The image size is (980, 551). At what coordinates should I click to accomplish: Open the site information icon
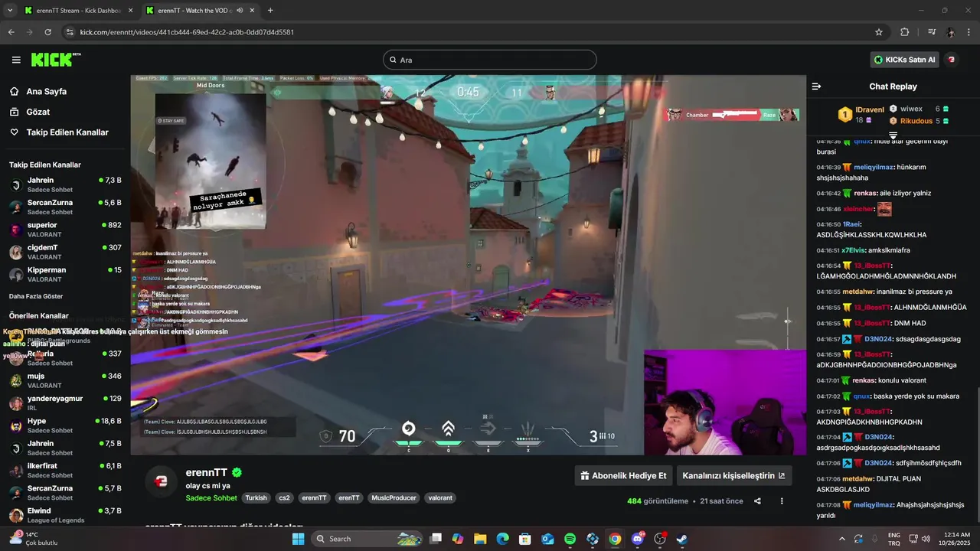[70, 32]
